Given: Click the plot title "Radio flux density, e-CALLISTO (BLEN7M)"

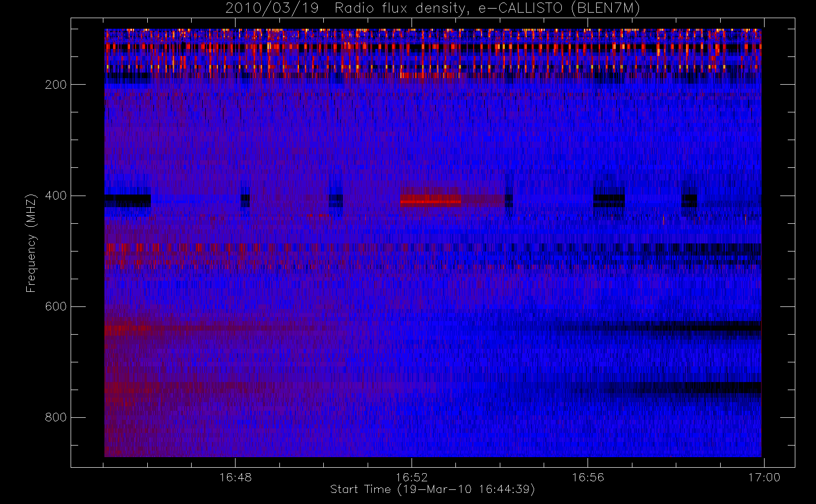Looking at the screenshot, I should click(x=487, y=9).
